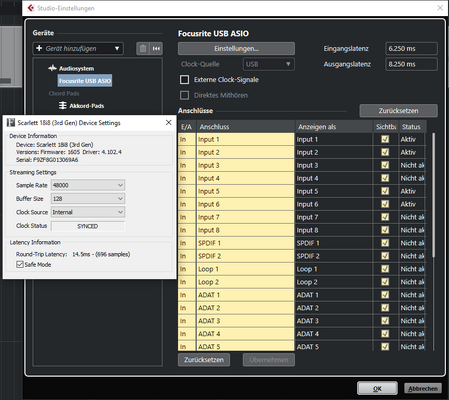Open the Sample Rate dropdown
Screen dimensions: 449x400
[x=88, y=185]
